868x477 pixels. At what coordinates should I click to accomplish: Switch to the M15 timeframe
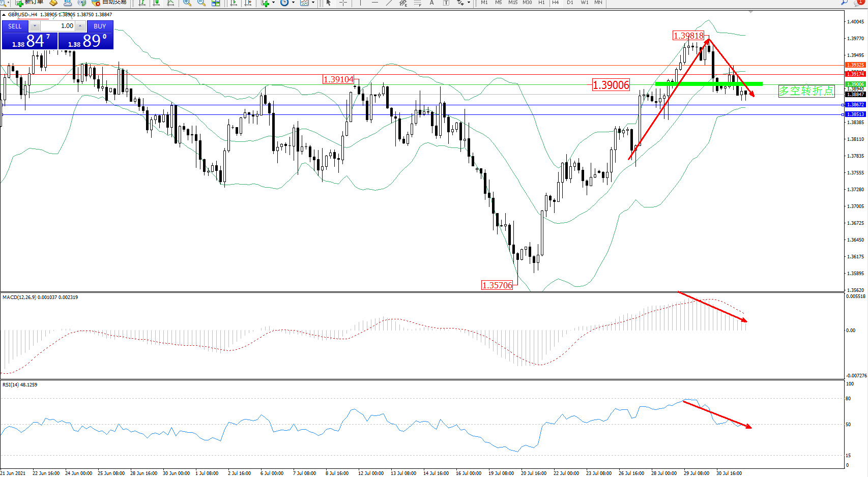coord(513,3)
